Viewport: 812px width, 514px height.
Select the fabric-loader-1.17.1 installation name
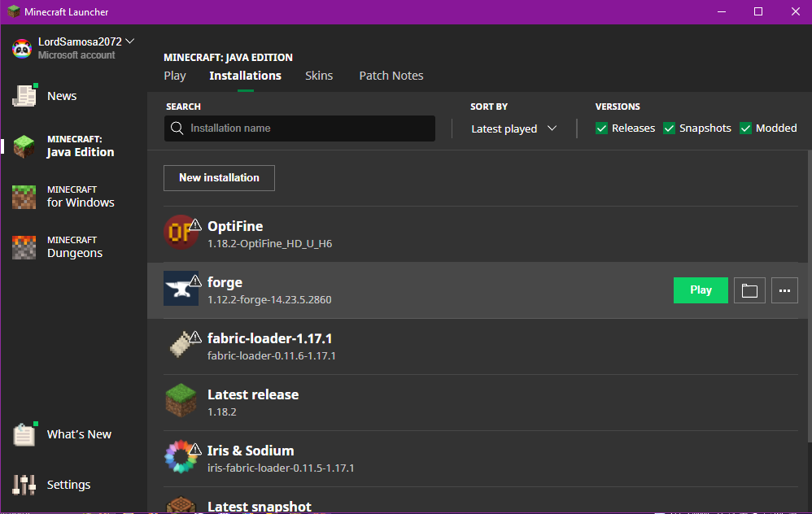pos(269,338)
